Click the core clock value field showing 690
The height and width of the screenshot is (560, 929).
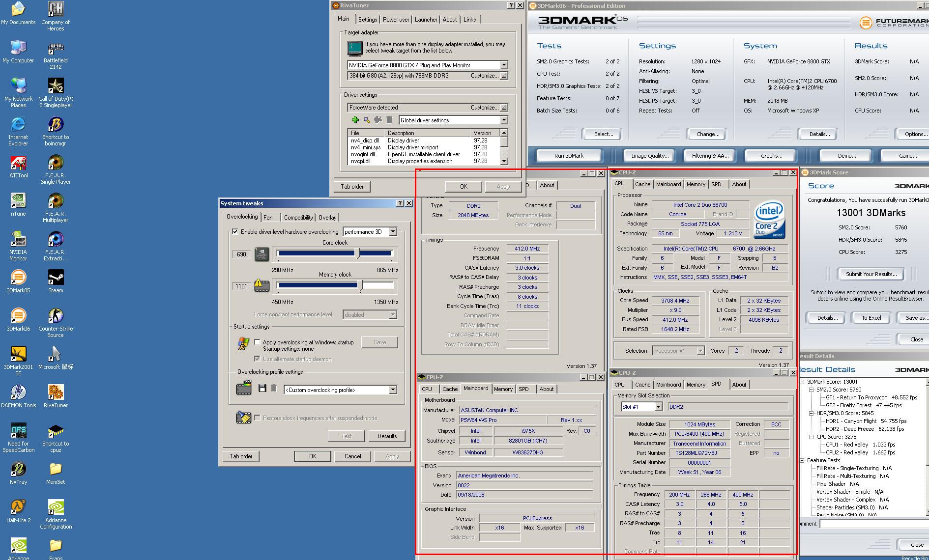[x=241, y=254]
